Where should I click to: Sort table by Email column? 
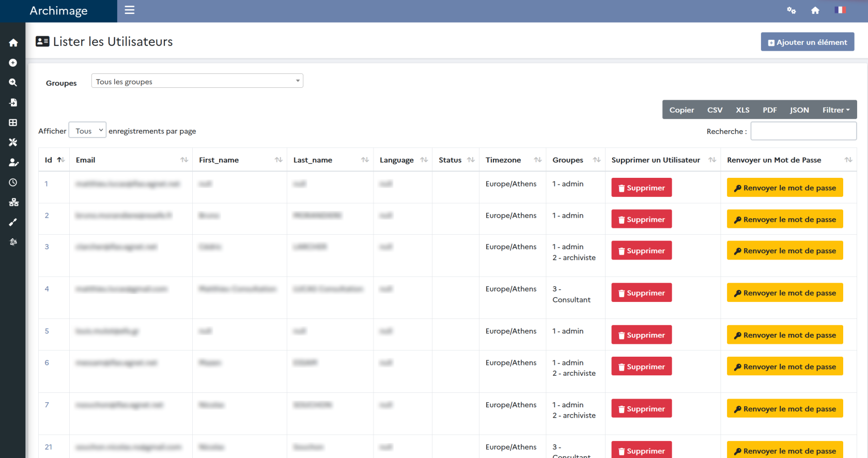[131, 160]
